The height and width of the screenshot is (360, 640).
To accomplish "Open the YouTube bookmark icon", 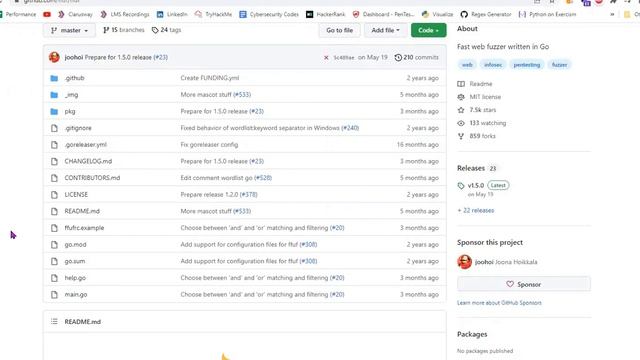I will [x=47, y=14].
